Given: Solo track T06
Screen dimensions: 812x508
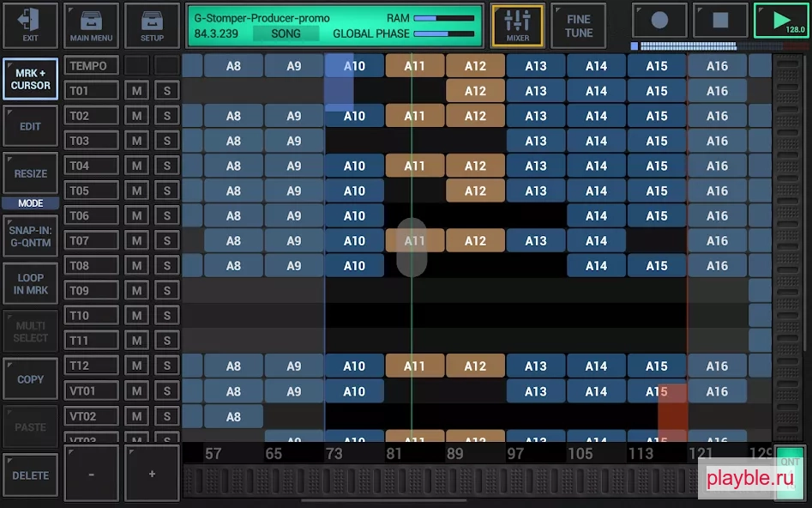Looking at the screenshot, I should click(x=166, y=215).
